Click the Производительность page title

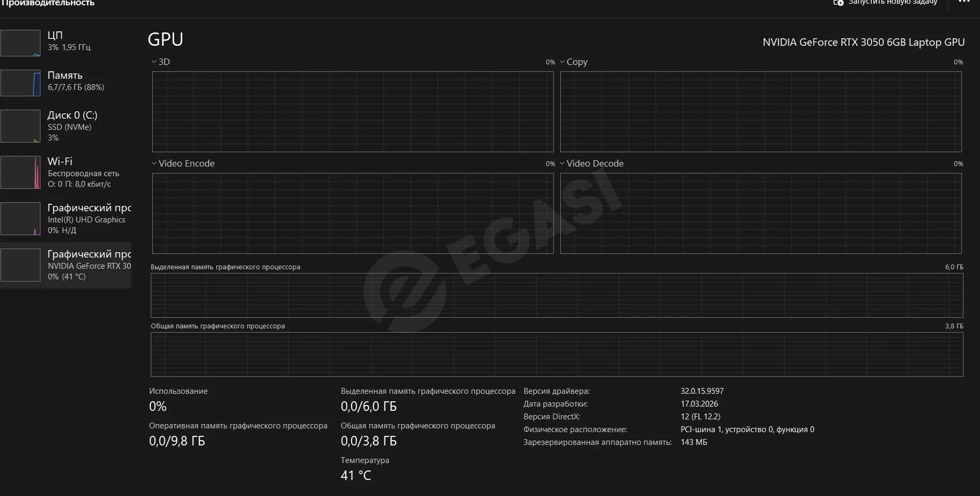47,3
